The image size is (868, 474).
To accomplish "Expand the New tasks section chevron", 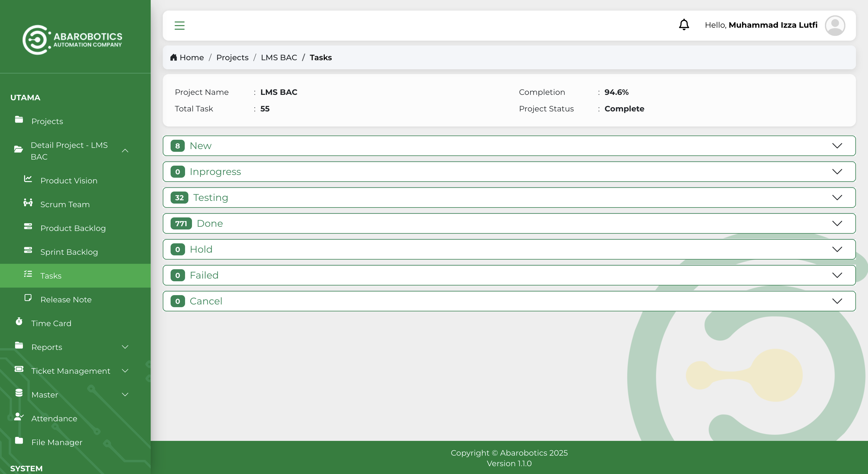I will 837,146.
